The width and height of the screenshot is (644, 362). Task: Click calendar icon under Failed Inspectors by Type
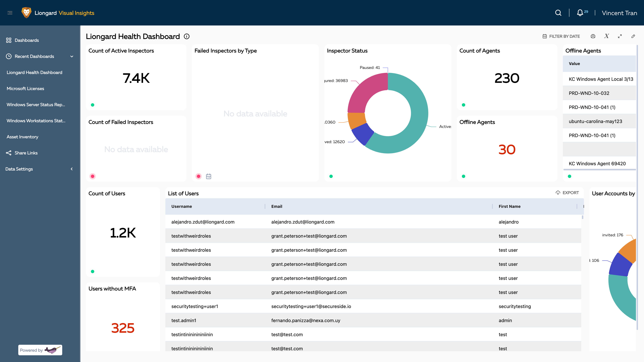click(x=208, y=176)
